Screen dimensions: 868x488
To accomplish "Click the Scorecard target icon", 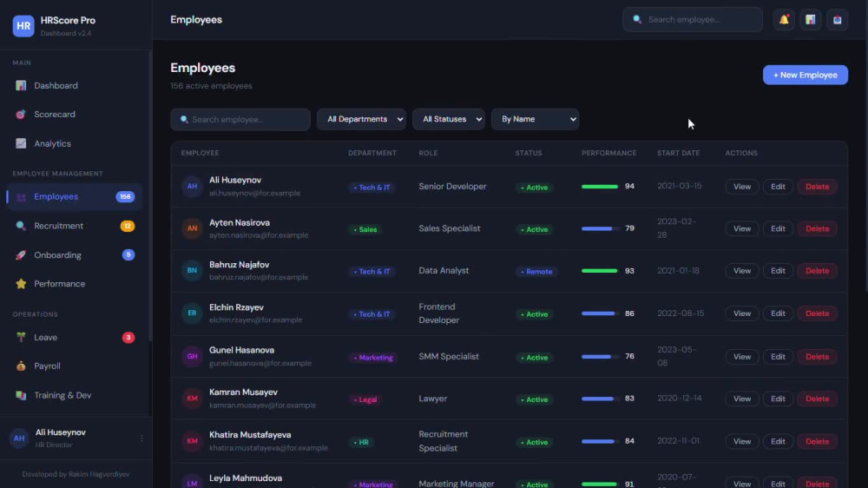I will [x=21, y=115].
